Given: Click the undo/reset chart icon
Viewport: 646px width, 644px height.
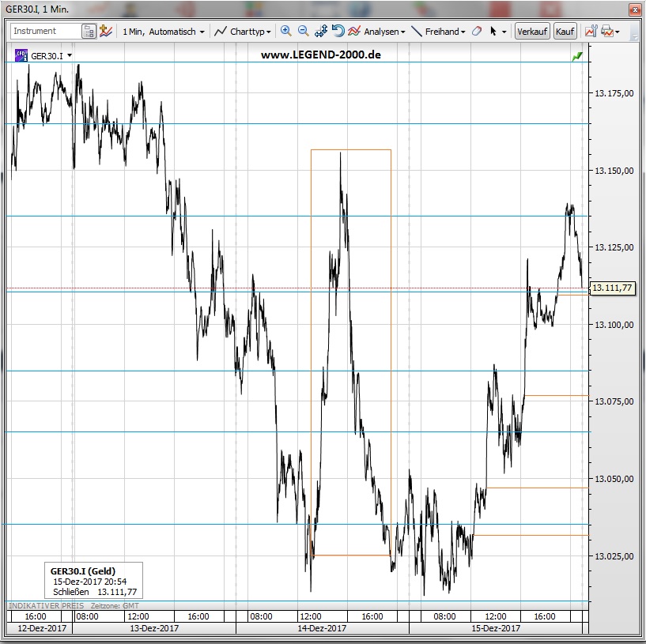Looking at the screenshot, I should click(338, 32).
